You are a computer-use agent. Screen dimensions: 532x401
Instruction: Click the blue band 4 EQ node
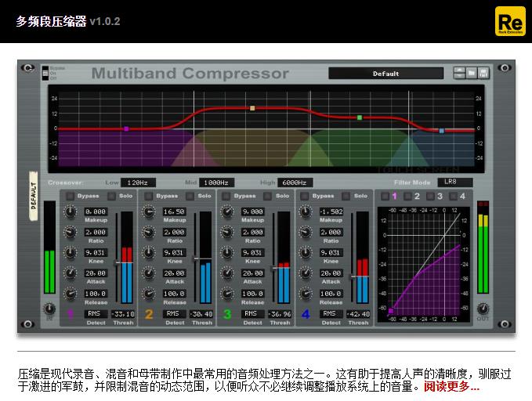pyautogui.click(x=442, y=131)
